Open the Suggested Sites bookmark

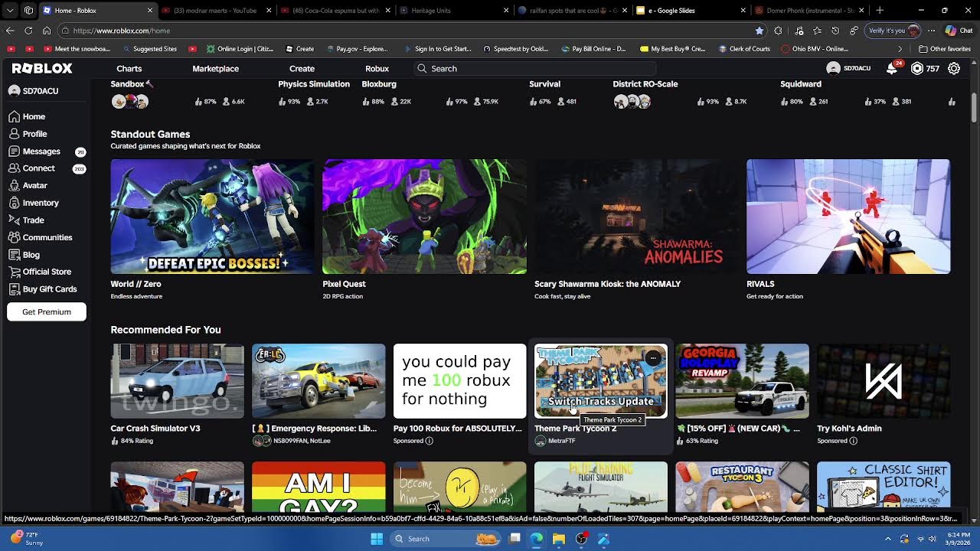pyautogui.click(x=149, y=49)
